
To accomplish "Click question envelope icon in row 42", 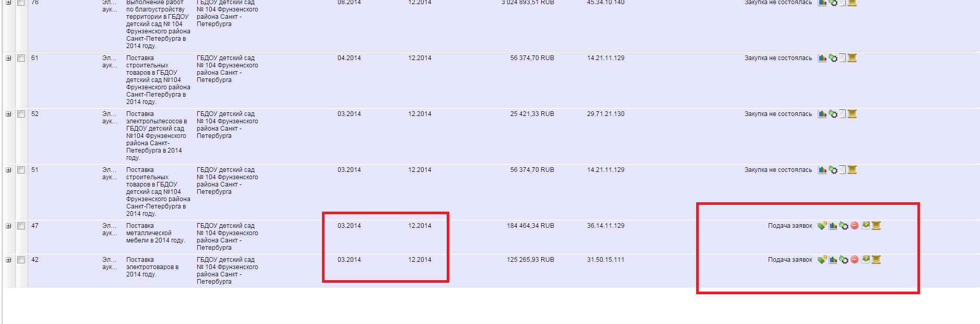I will click(x=866, y=259).
